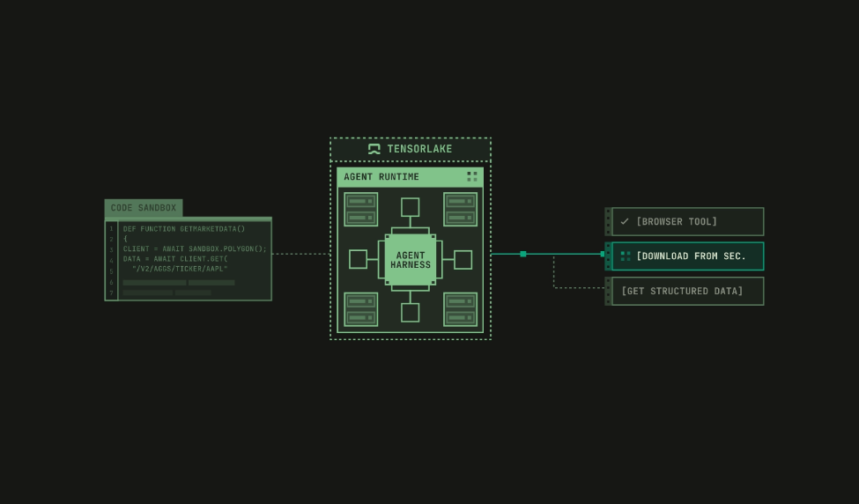This screenshot has height=504, width=859.
Task: Click the small square left of Agent Harness
Action: pos(358,259)
